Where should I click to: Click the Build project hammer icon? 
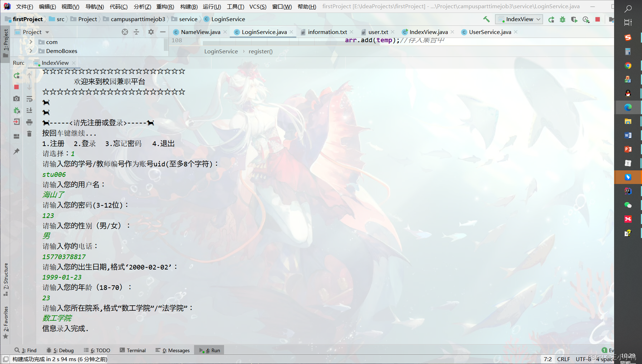(x=486, y=19)
